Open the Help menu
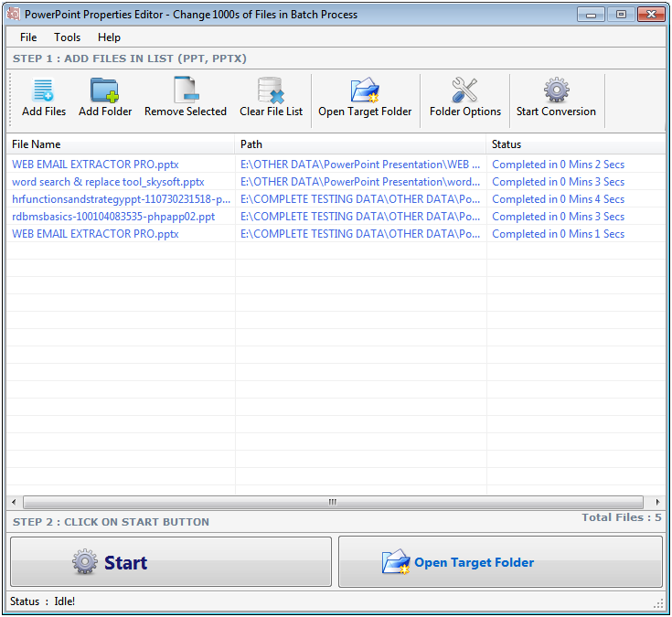The image size is (672, 617). click(109, 37)
